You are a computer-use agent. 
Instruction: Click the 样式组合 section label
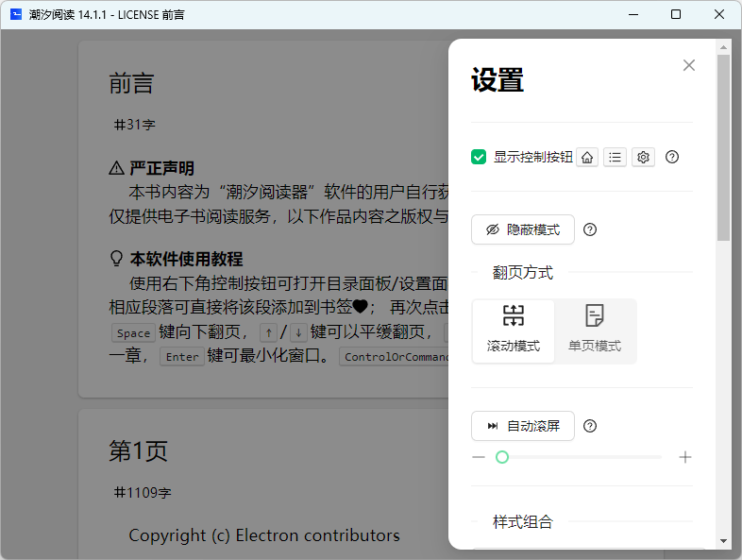click(x=523, y=522)
